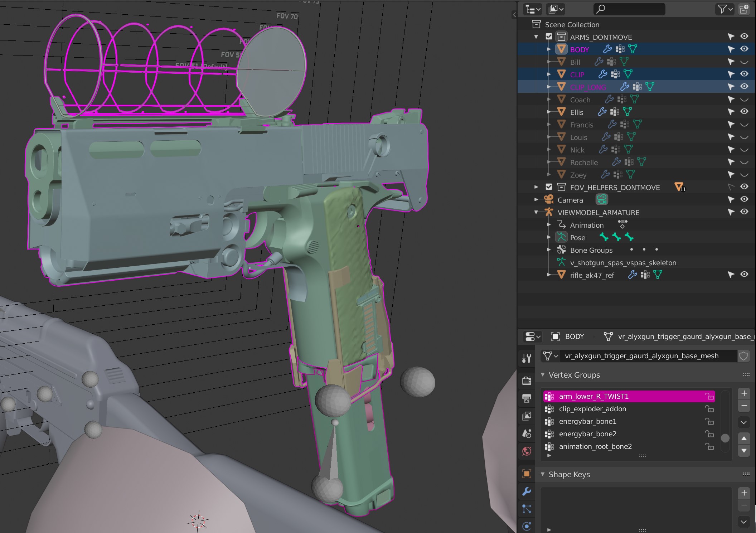Expand the FOV_HELPERS_DONTMOVE collection
The height and width of the screenshot is (533, 756).
[x=536, y=187]
